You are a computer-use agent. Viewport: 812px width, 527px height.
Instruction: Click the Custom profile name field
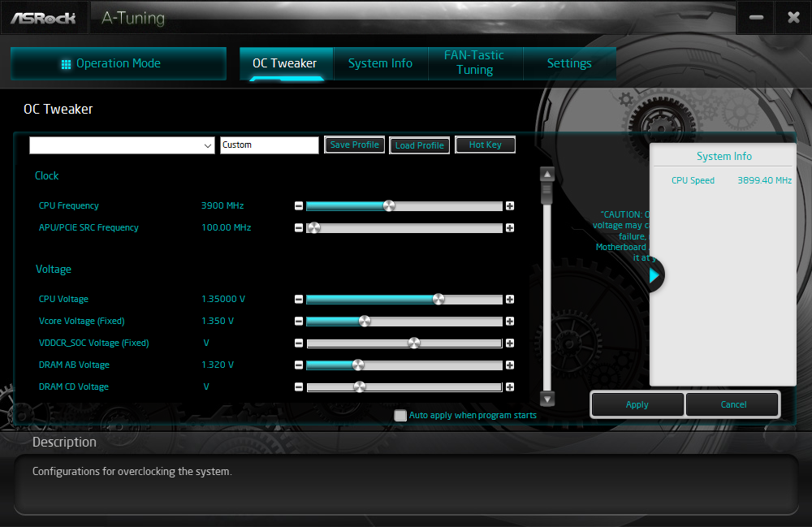270,145
